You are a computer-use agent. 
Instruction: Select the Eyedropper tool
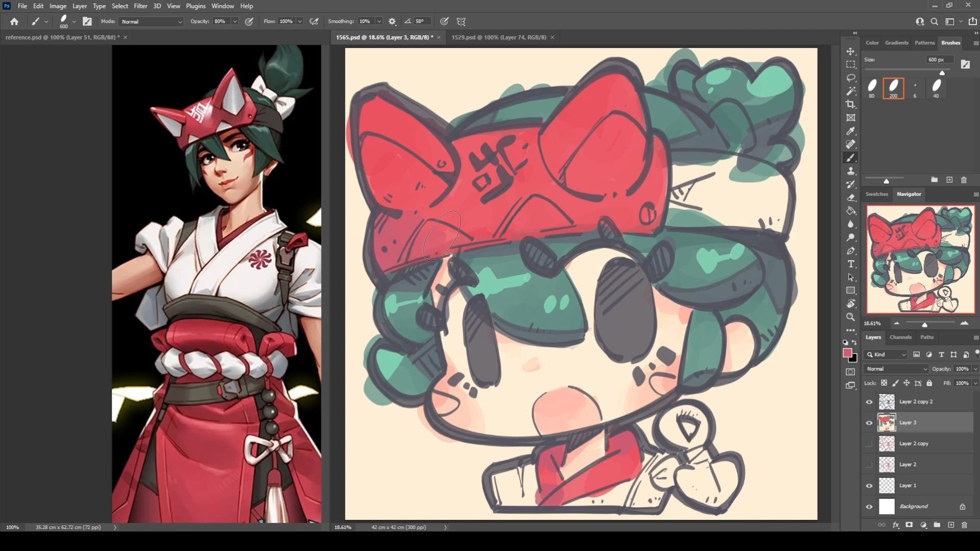(850, 131)
